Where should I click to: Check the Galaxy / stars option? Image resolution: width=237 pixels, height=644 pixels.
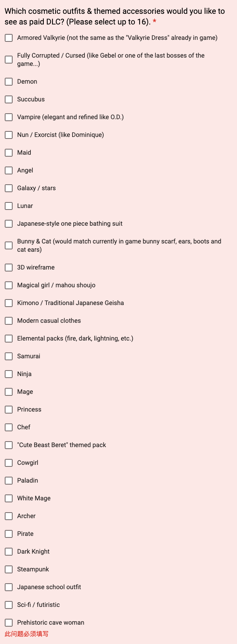pos(9,188)
